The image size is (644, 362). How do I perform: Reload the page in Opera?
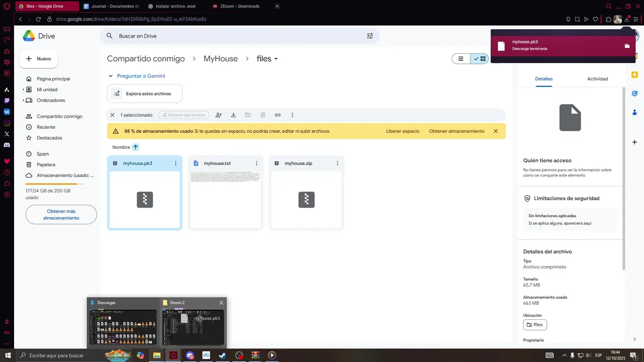pyautogui.click(x=38, y=19)
